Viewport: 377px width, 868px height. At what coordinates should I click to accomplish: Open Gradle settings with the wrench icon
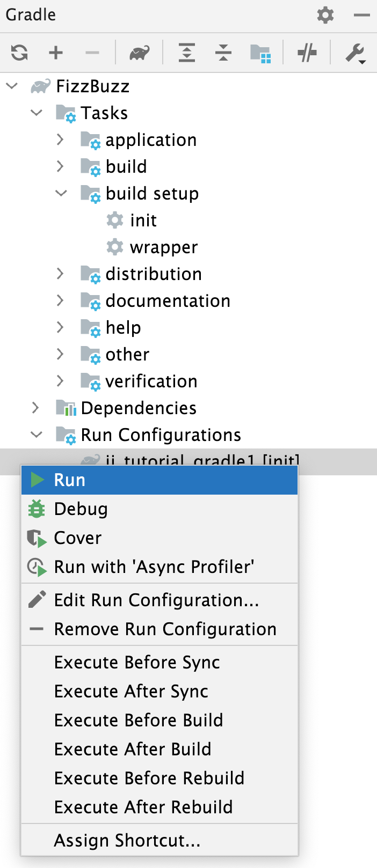[354, 52]
